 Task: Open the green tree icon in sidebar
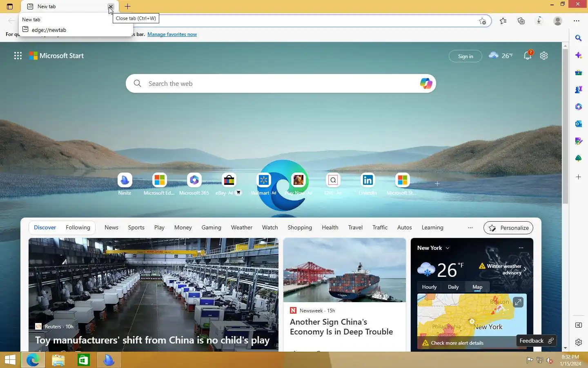(x=578, y=158)
